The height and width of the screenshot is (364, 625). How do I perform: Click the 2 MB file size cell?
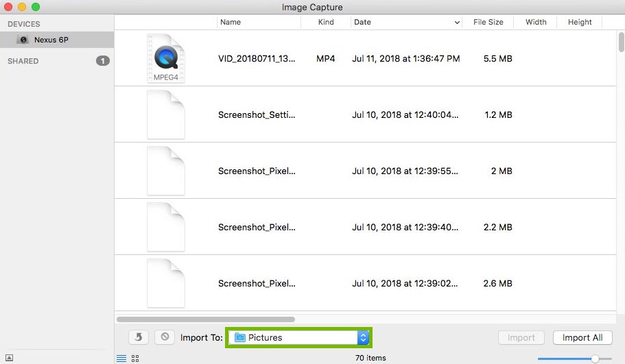(x=502, y=171)
